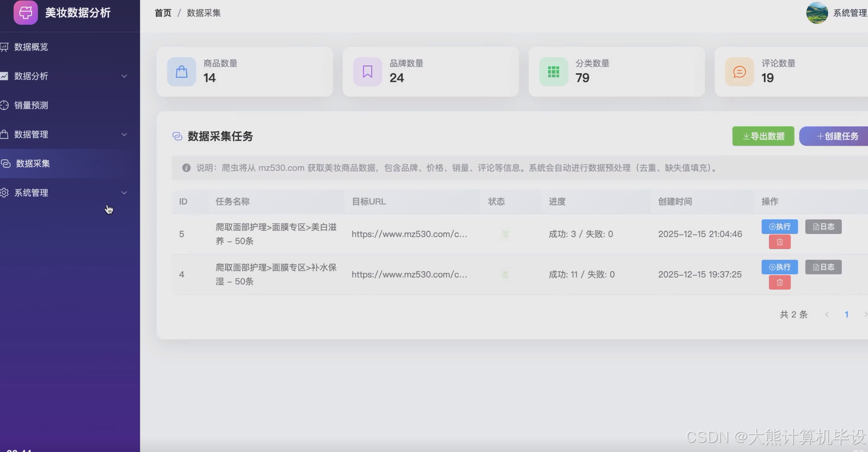Click the 销量预测 clock icon in sidebar
This screenshot has width=868, height=452.
[5, 105]
